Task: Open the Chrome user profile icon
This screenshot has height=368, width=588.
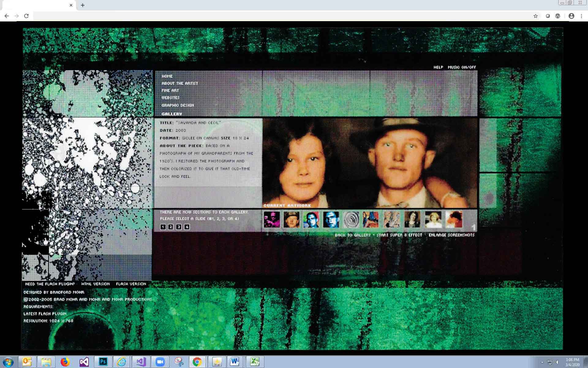Action: (571, 16)
